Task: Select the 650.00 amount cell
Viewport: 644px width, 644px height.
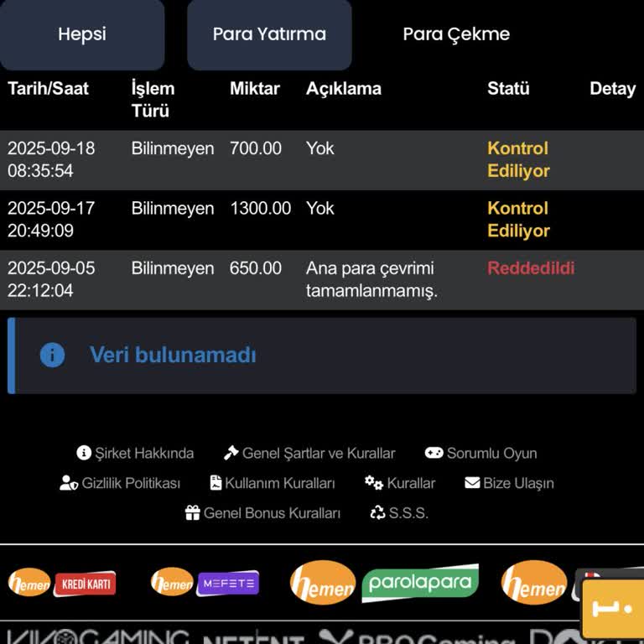Action: tap(256, 268)
